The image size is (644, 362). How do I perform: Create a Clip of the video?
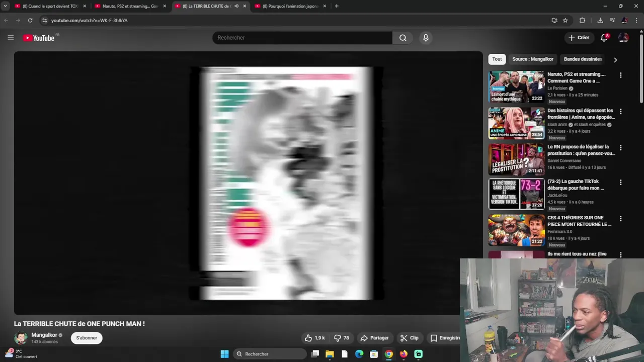click(410, 338)
